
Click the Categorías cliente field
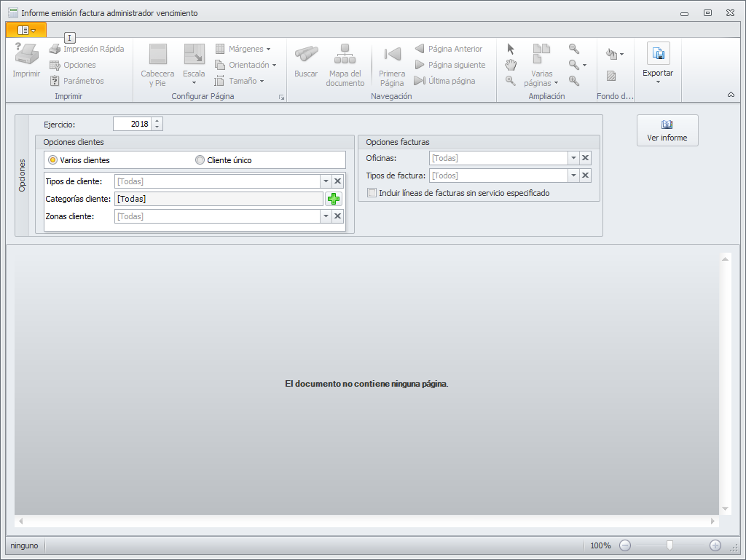[219, 199]
